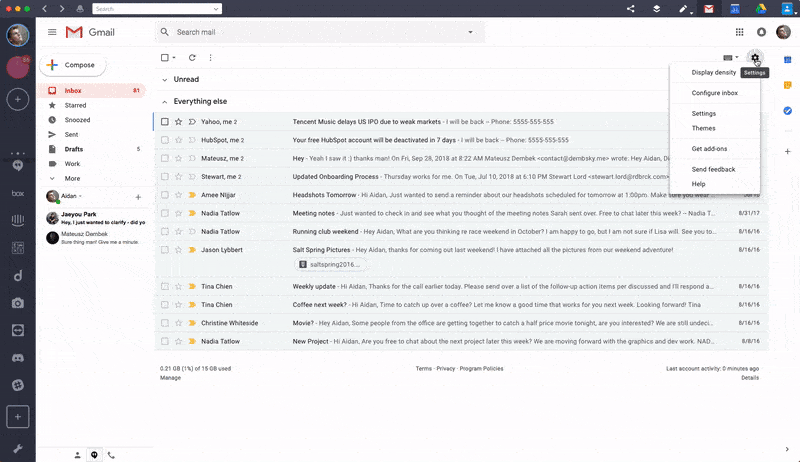Click the browser back arrow

click(x=45, y=9)
